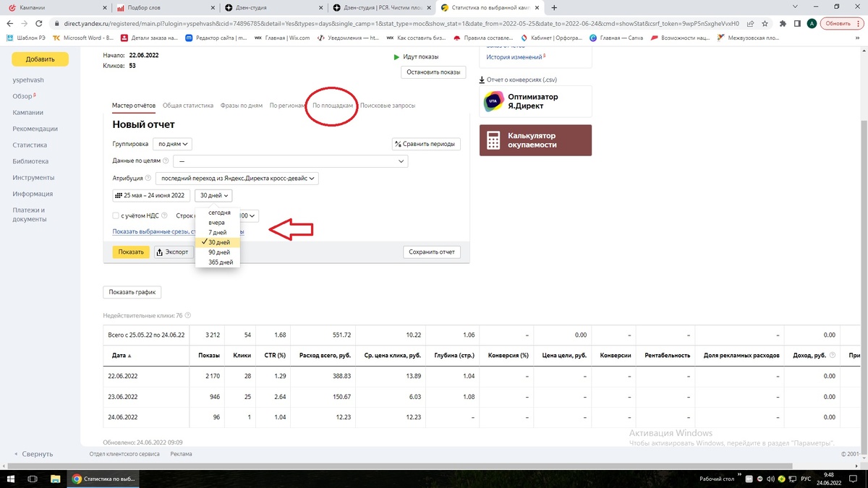Open Платежи и документы in the sidebar

click(x=29, y=215)
